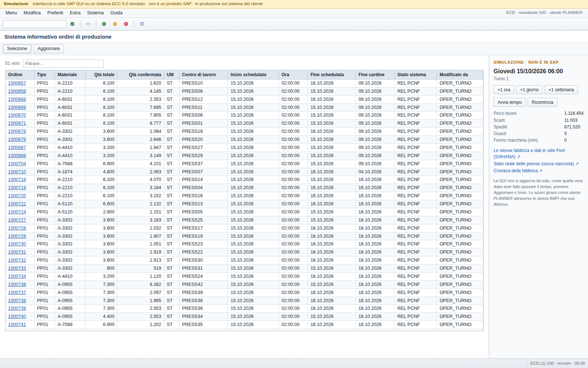Select the PRESS10 work center cell

pyautogui.click(x=203, y=83)
